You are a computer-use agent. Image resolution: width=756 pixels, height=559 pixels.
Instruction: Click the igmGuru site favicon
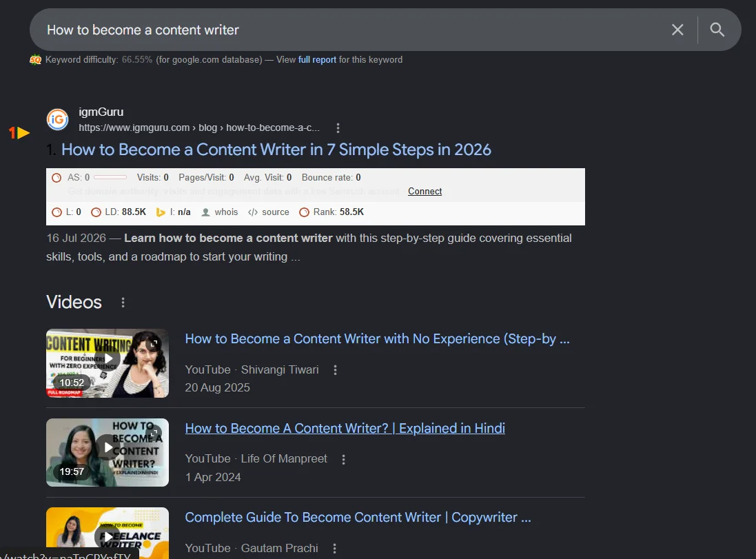coord(57,120)
